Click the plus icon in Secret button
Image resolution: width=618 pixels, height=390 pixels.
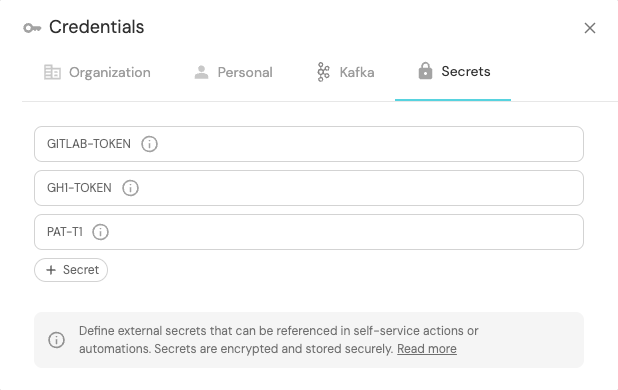pyautogui.click(x=51, y=270)
